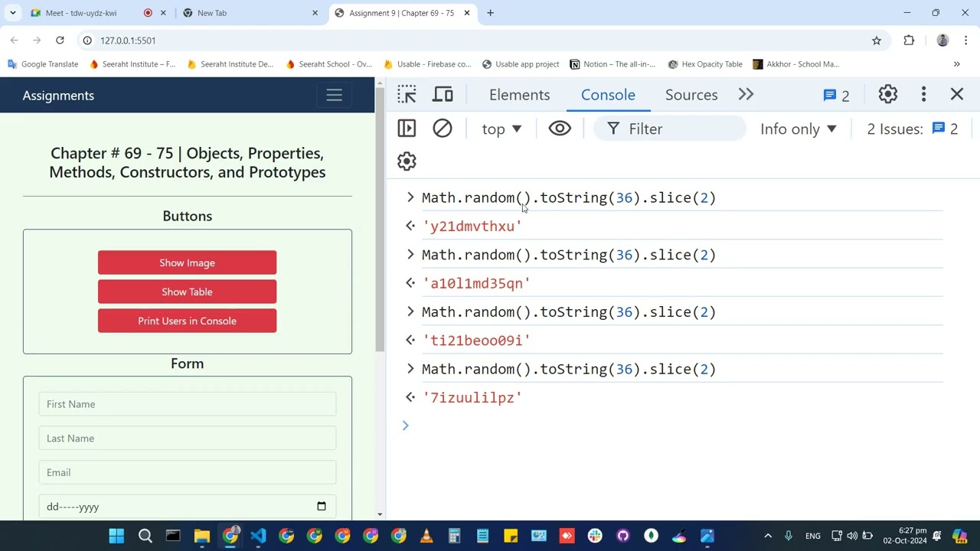Show more bookmarks via the overflow chevron
The image size is (980, 551).
tap(956, 64)
